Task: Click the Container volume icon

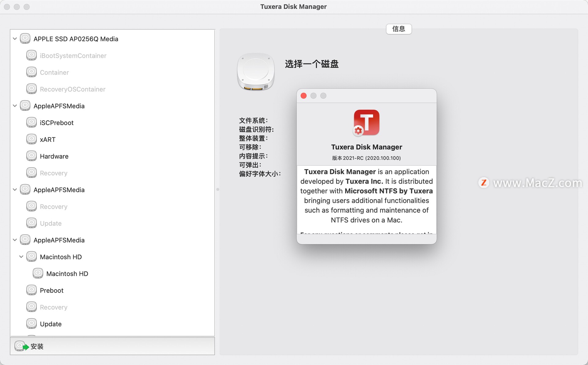Action: [32, 72]
